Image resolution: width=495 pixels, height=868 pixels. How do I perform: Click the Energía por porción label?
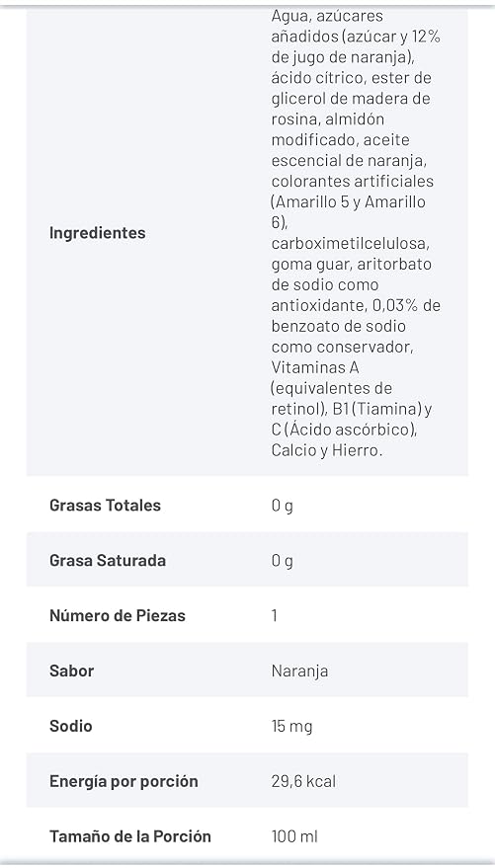[124, 782]
